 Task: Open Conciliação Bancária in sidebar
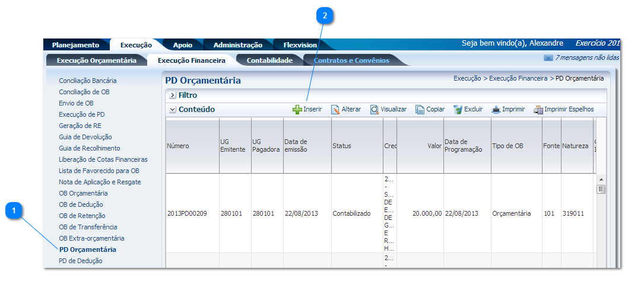coord(87,81)
